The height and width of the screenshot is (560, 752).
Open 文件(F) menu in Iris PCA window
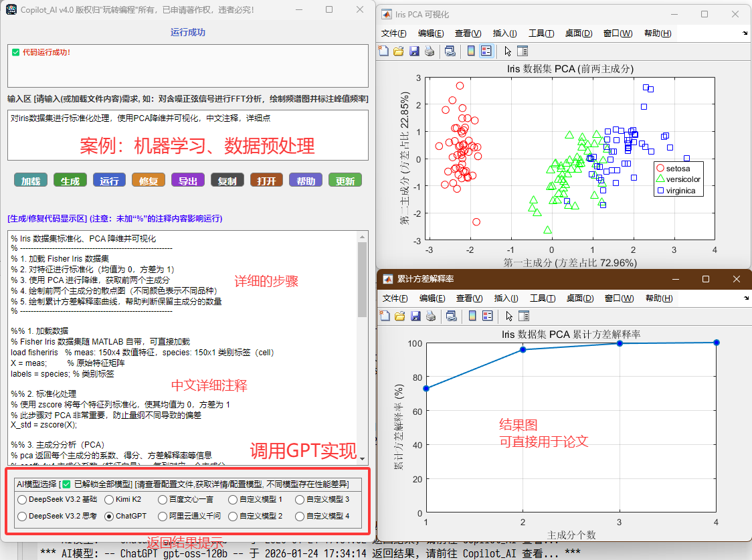coord(393,33)
